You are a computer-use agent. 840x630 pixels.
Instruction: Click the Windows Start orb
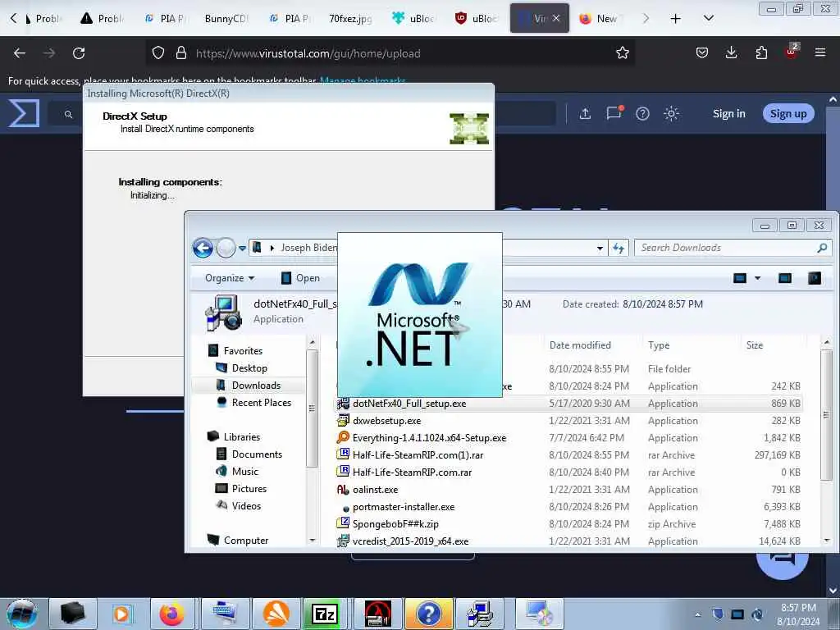[22, 614]
